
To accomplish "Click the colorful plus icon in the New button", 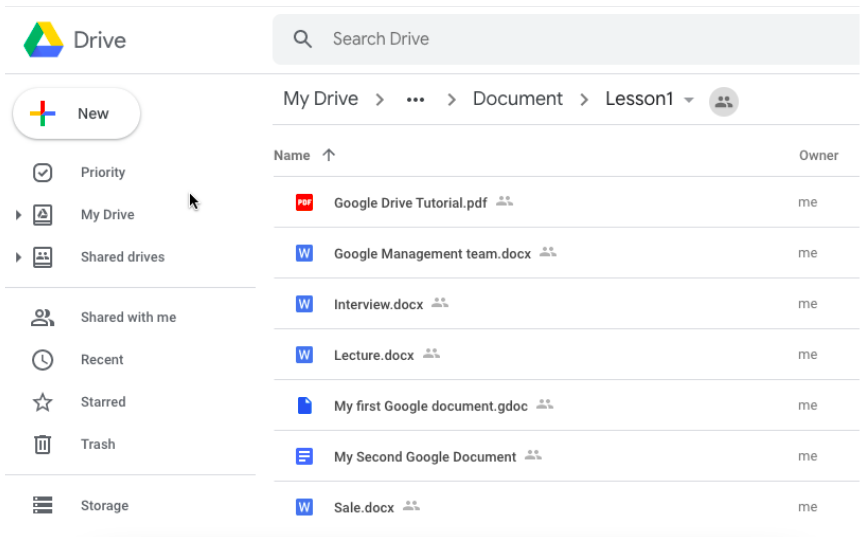I will tap(43, 113).
